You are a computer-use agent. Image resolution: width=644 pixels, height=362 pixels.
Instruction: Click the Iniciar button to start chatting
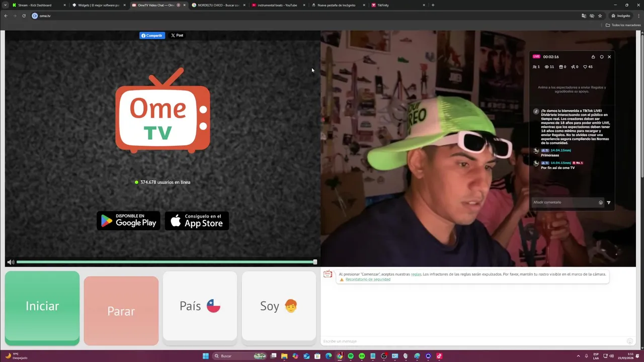pyautogui.click(x=42, y=307)
